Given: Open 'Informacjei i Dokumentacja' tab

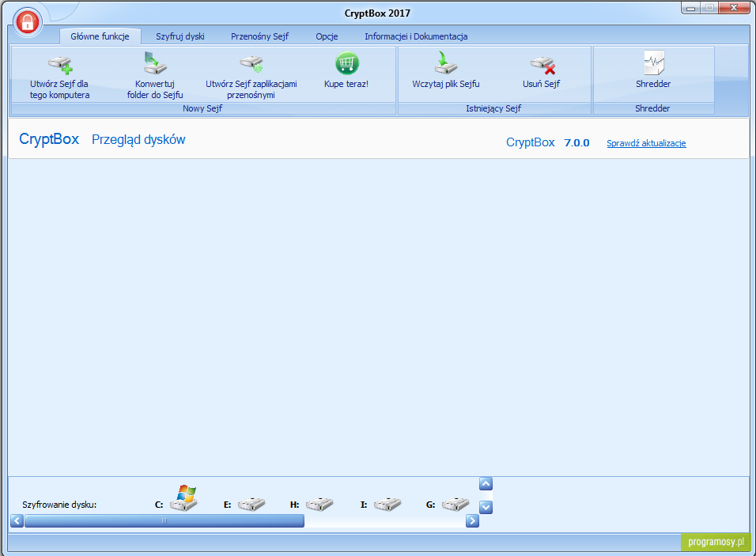Looking at the screenshot, I should (416, 36).
